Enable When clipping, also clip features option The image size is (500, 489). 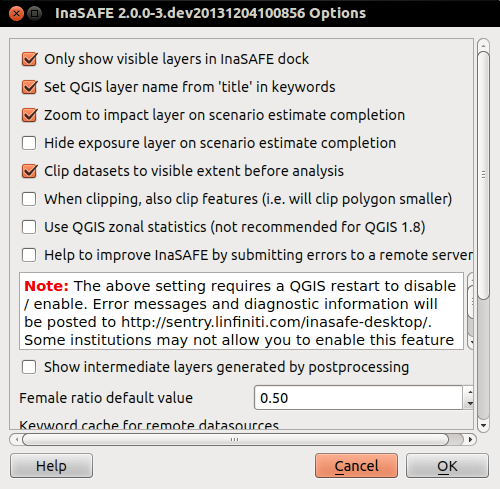29,199
